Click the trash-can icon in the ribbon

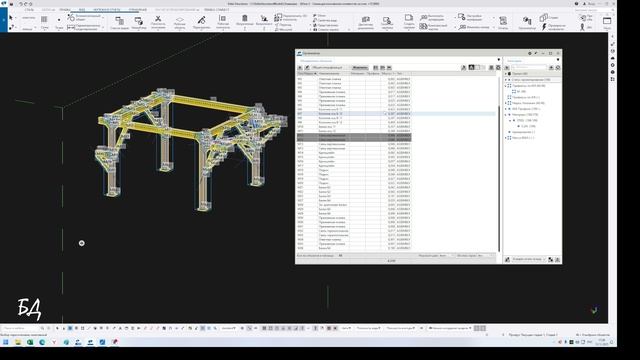tap(244, 18)
